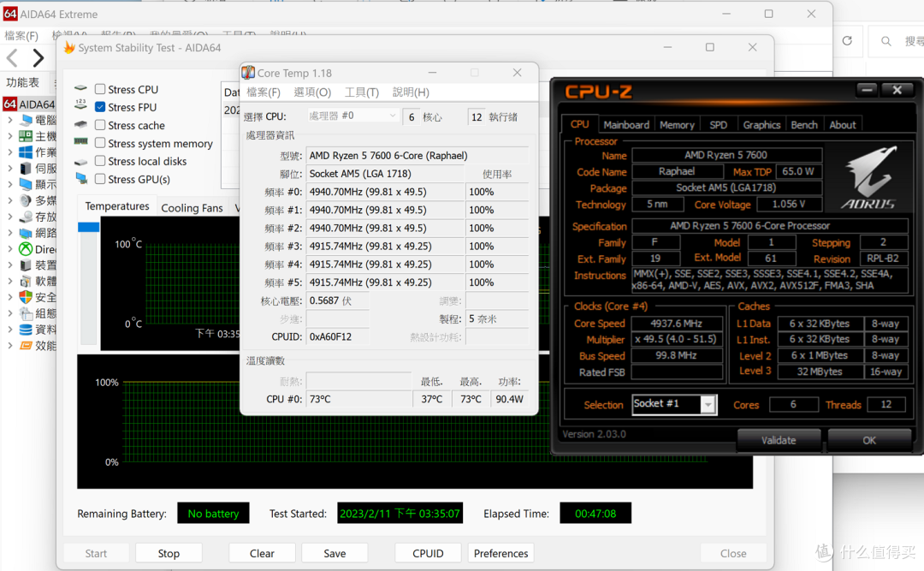
Task: Open the SPD tab in CPU-Z
Action: coord(719,124)
